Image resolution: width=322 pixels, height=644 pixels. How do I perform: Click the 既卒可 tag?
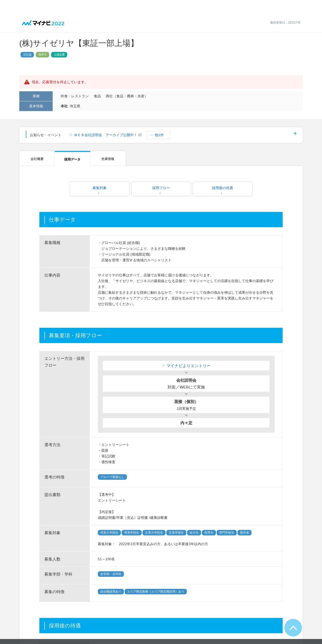tap(42, 55)
